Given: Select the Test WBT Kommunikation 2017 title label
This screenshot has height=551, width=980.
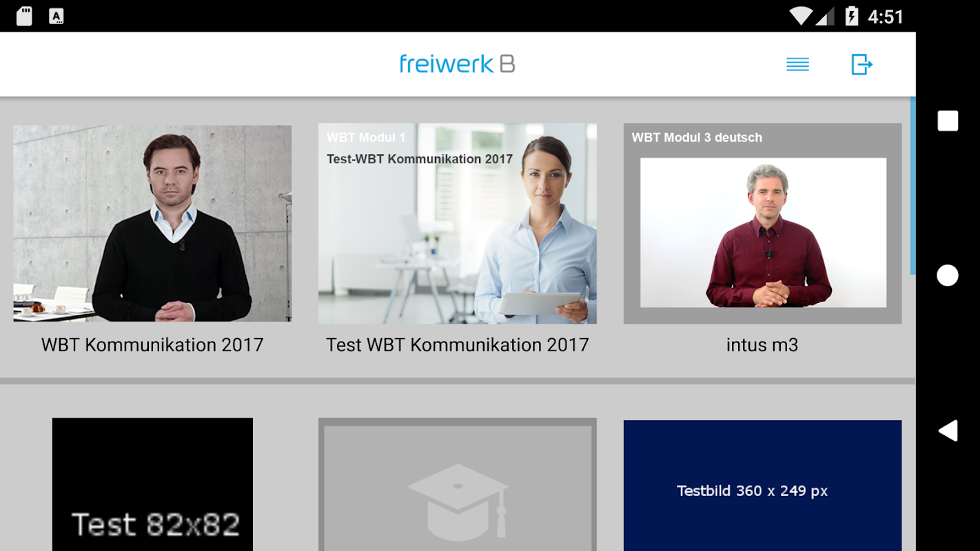Looking at the screenshot, I should tap(458, 345).
